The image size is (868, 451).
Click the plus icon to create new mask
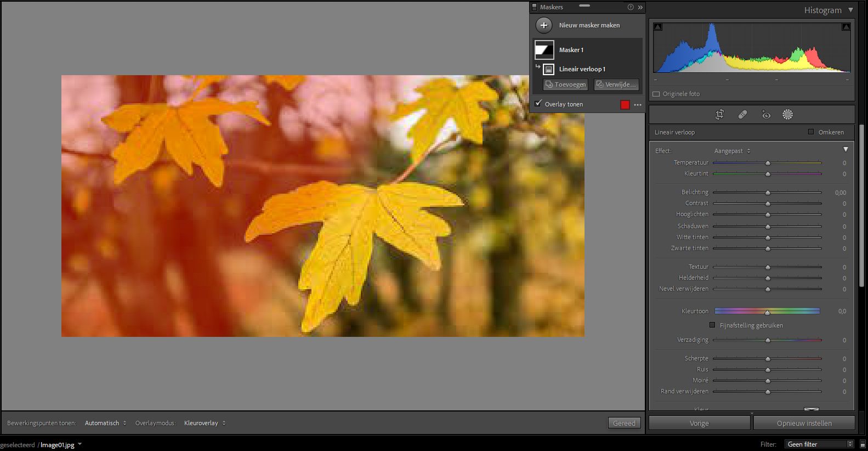click(544, 25)
